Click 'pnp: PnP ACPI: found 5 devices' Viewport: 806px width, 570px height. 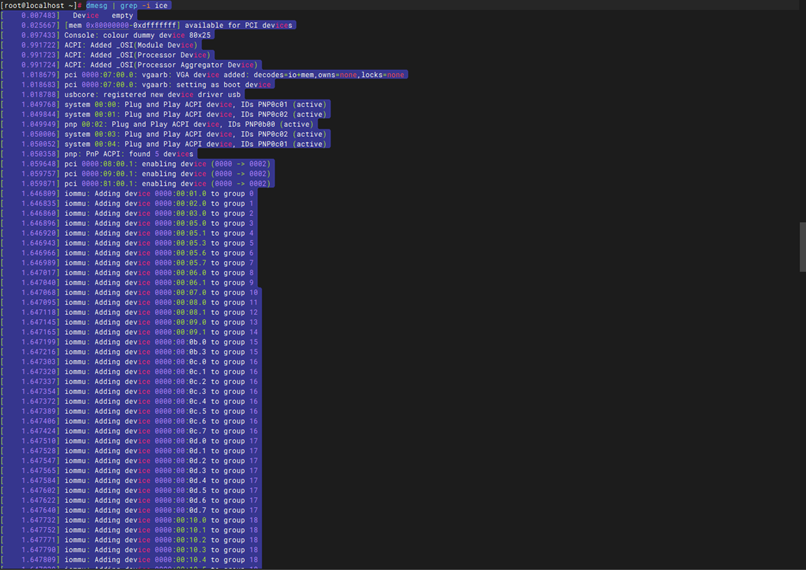pos(99,154)
